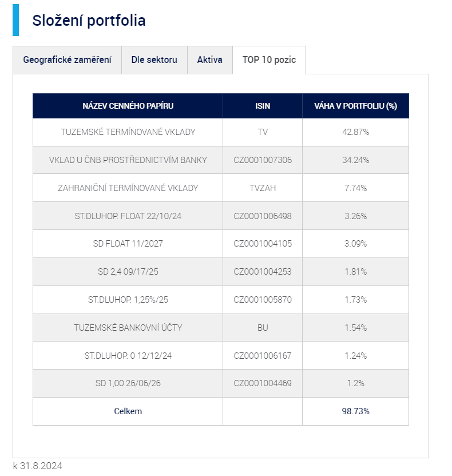The width and height of the screenshot is (452, 476).
Task: Select the SD 2,4 09/17/25 row
Action: click(128, 272)
